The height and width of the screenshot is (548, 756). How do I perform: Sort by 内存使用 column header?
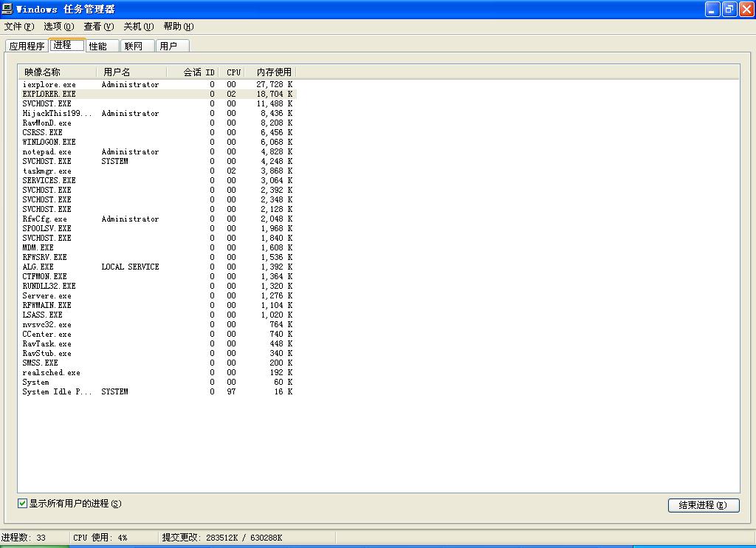(271, 72)
